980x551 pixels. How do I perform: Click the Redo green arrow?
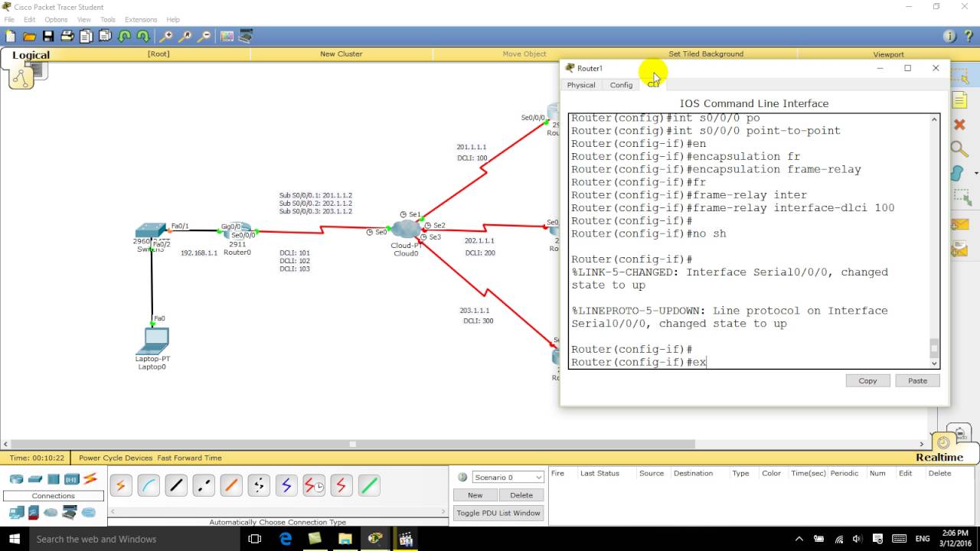click(x=142, y=36)
